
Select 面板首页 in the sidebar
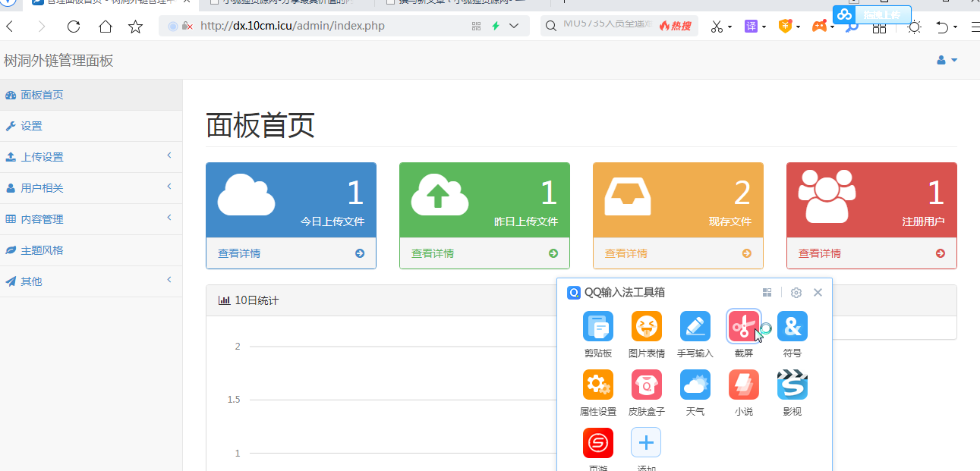click(91, 95)
